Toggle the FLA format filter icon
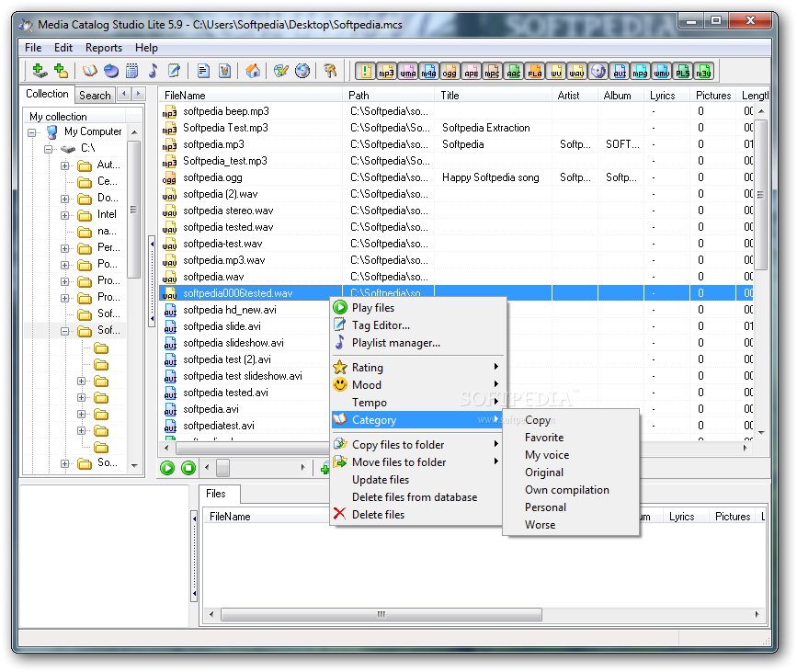The height and width of the screenshot is (672, 797). (x=535, y=71)
